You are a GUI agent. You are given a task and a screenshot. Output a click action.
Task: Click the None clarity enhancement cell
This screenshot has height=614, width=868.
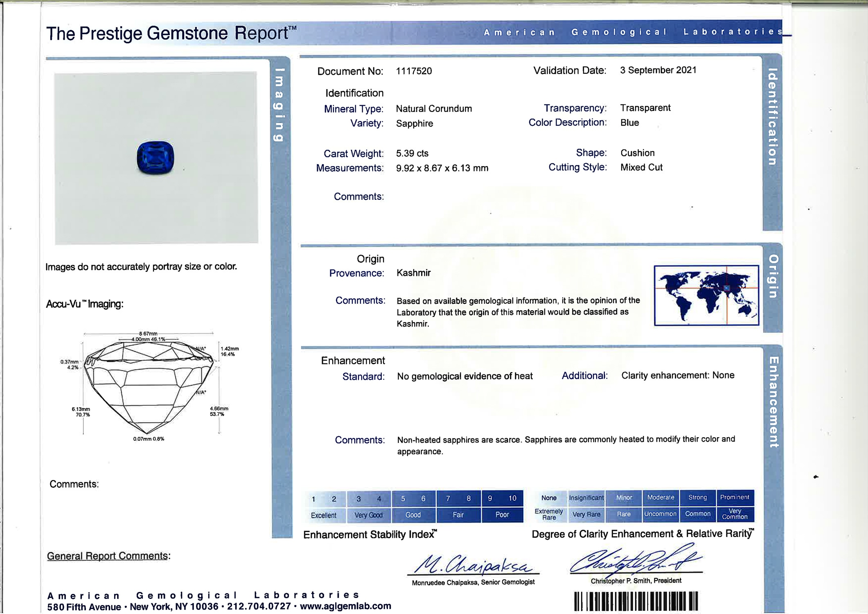coord(549,498)
